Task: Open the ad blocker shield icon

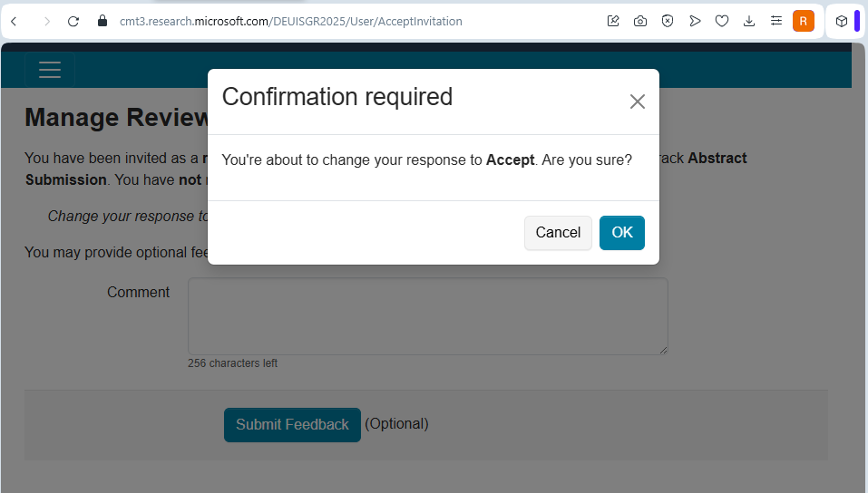Action: (668, 21)
